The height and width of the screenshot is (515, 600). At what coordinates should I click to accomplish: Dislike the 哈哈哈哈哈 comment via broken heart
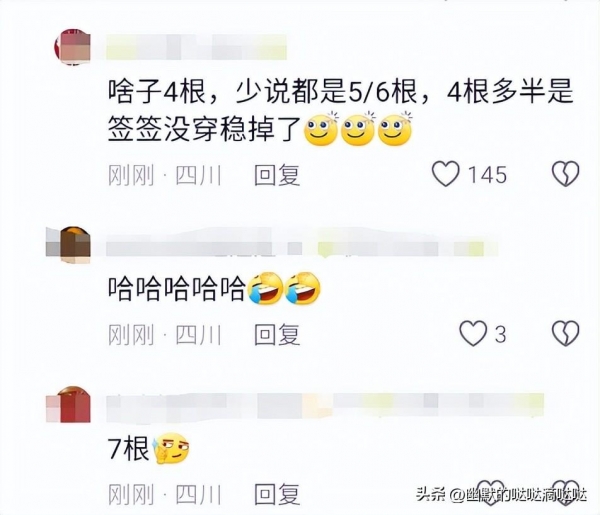pos(566,334)
